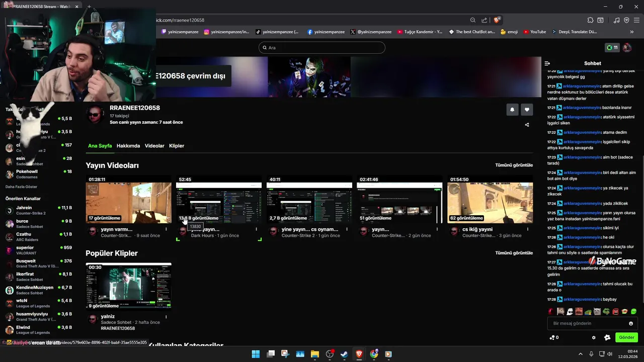The width and height of the screenshot is (644, 362).
Task: Expand 'Daha Fazla Göster' in followed channels
Action: click(21, 187)
